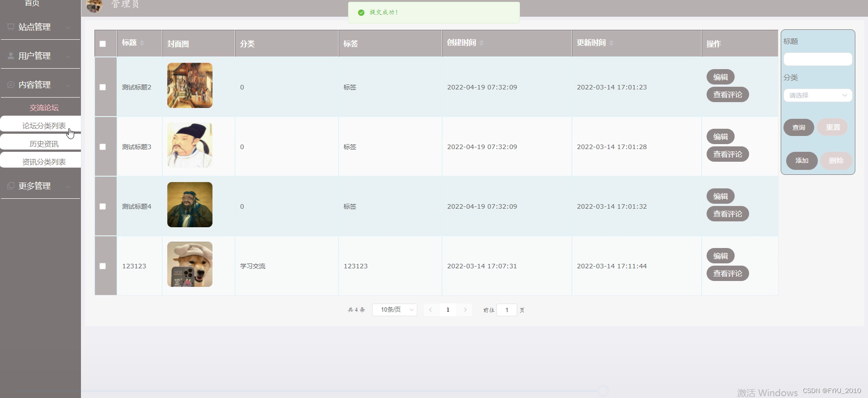
Task: Click the 标题 search input field
Action: click(818, 59)
